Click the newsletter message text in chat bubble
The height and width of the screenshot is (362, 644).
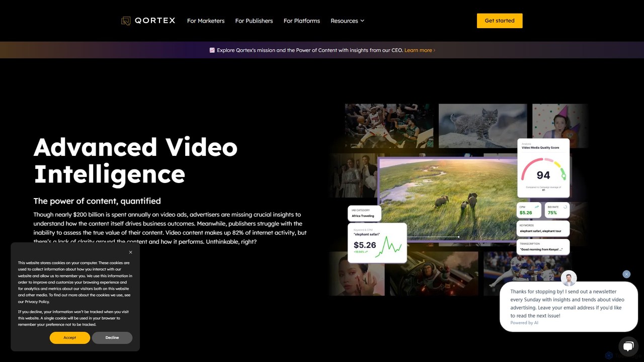pos(568,304)
